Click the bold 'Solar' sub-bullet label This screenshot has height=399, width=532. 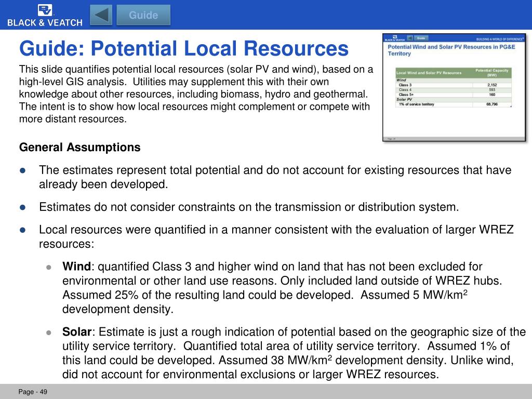pyautogui.click(x=77, y=332)
